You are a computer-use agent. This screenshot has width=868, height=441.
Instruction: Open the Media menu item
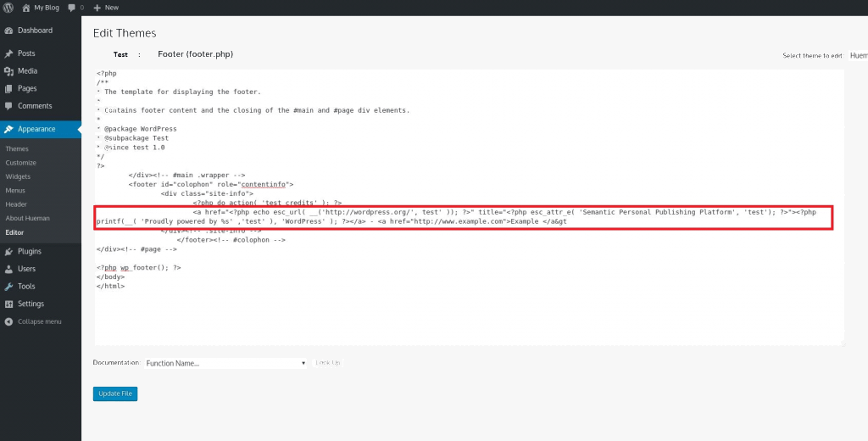point(28,71)
